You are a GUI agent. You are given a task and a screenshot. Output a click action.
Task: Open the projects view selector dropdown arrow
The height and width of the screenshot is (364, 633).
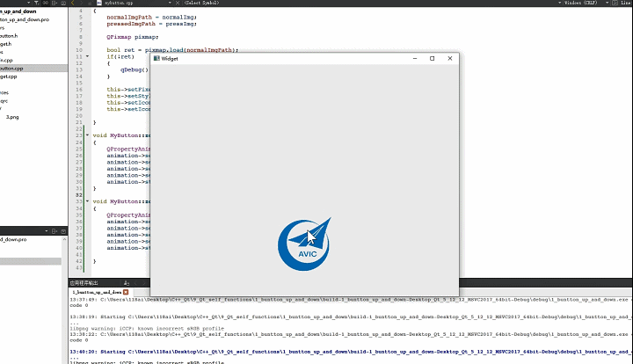tap(28, 3)
